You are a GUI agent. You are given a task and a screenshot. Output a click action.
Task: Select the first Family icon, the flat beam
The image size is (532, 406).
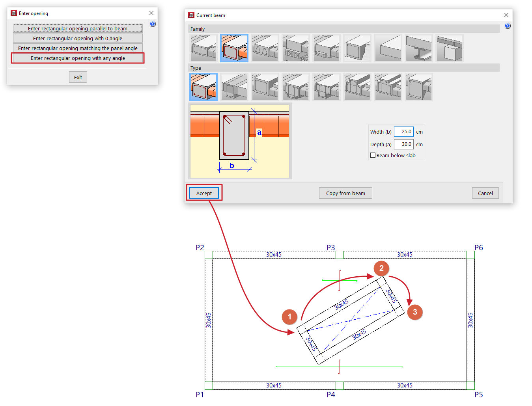click(x=203, y=48)
